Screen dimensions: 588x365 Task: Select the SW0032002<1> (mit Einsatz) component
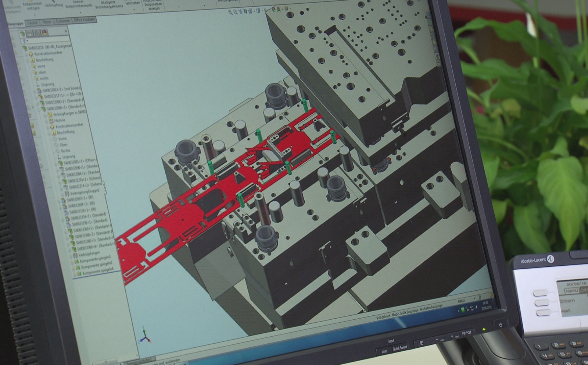tap(59, 89)
